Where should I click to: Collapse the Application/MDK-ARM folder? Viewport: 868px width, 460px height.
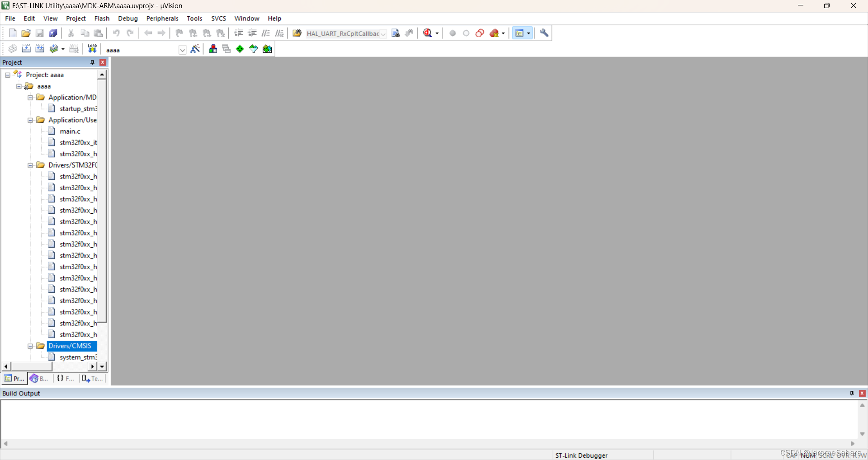(x=30, y=98)
